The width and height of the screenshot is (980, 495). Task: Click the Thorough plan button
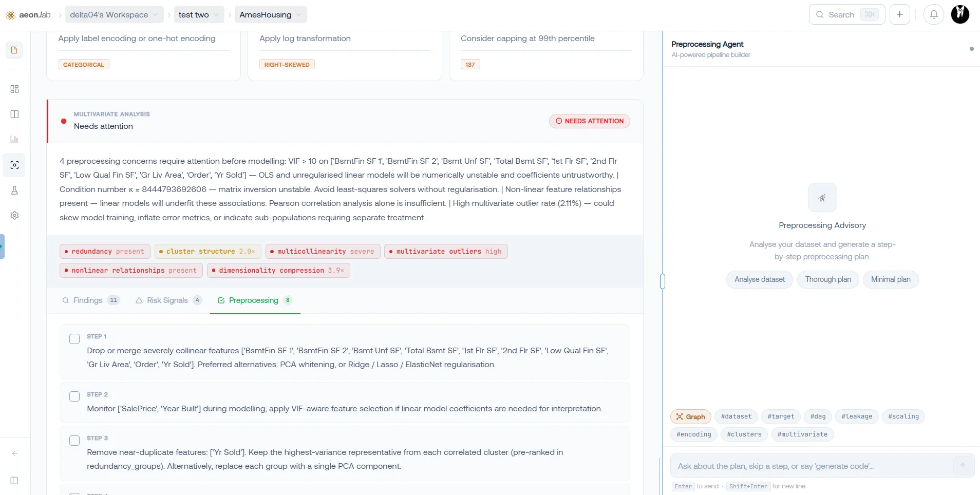828,279
